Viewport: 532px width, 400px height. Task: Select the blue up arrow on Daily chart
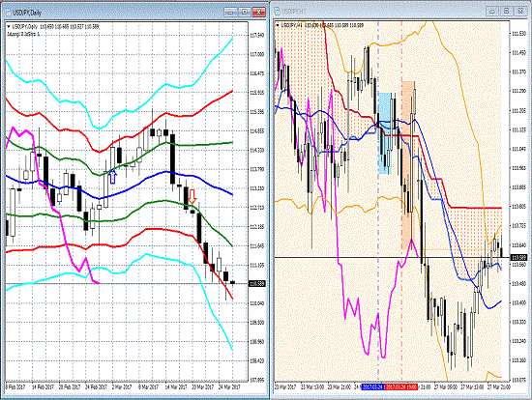click(x=112, y=177)
